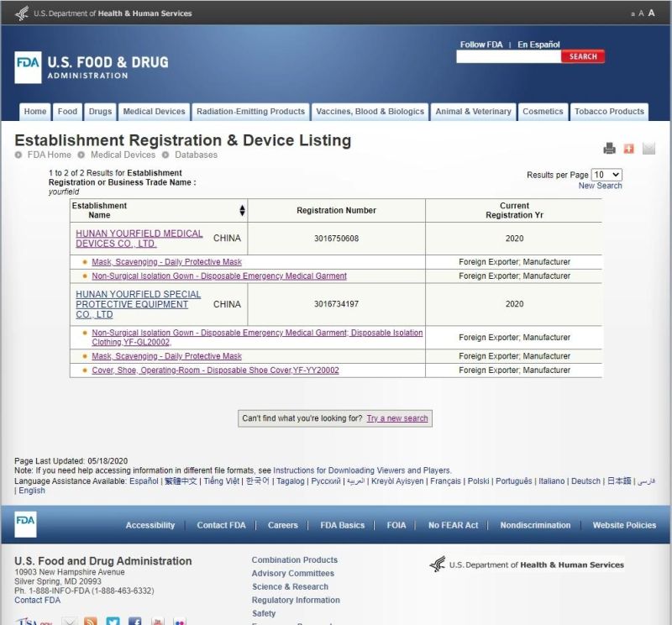
Task: Select the smallest text size 'a' control
Action: pyautogui.click(x=633, y=14)
